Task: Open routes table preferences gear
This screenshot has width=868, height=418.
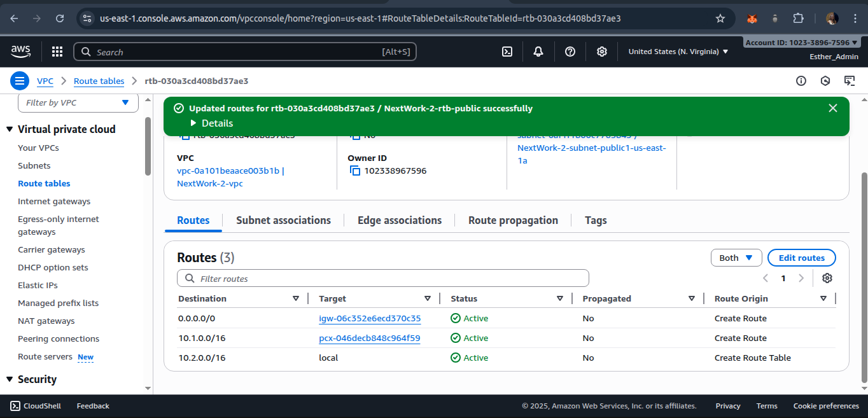Action: pyautogui.click(x=827, y=278)
